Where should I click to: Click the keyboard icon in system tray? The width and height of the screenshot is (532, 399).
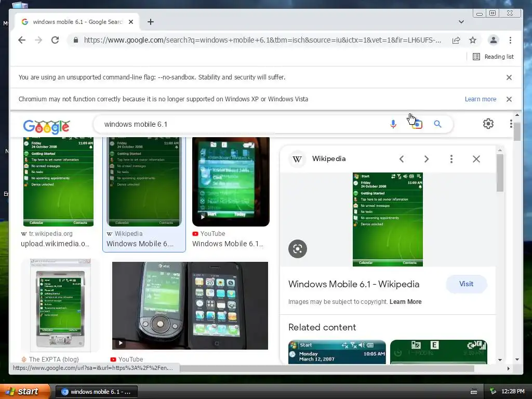click(x=474, y=392)
